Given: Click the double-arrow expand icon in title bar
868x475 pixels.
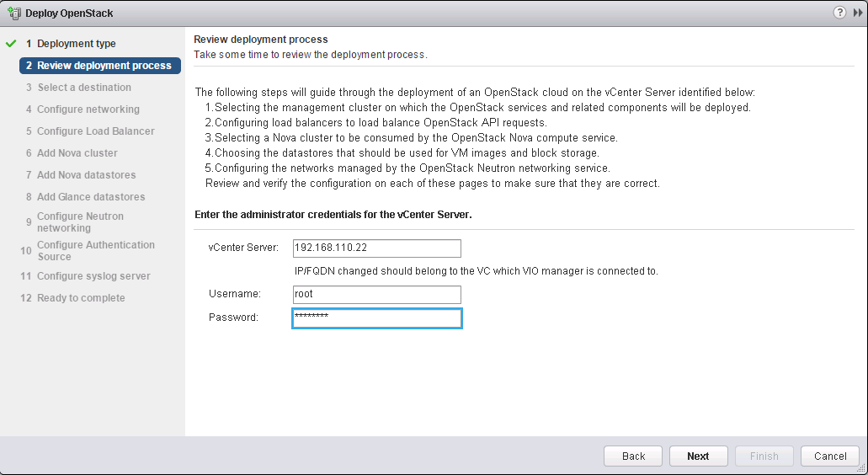Looking at the screenshot, I should [858, 13].
